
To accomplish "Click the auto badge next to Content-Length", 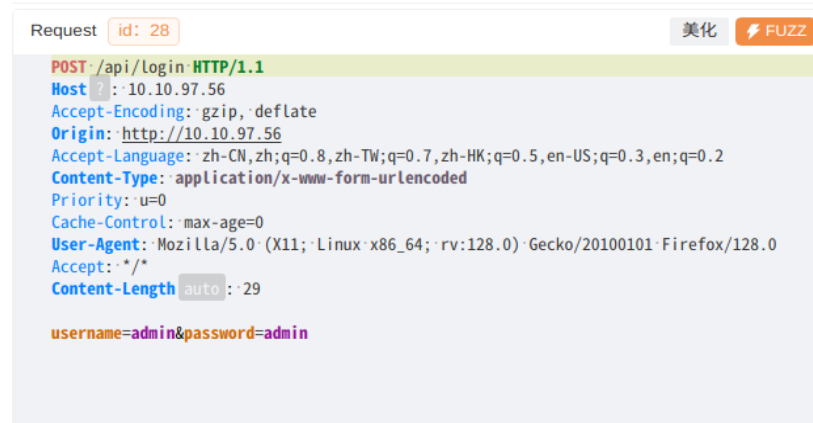I will tap(202, 289).
